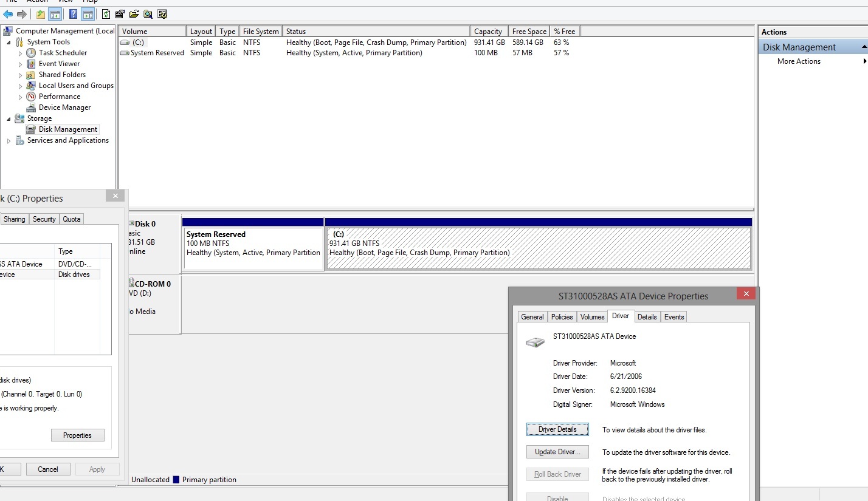The image size is (868, 501).
Task: Click the settings list toolbar icon at end
Action: pyautogui.click(x=162, y=14)
